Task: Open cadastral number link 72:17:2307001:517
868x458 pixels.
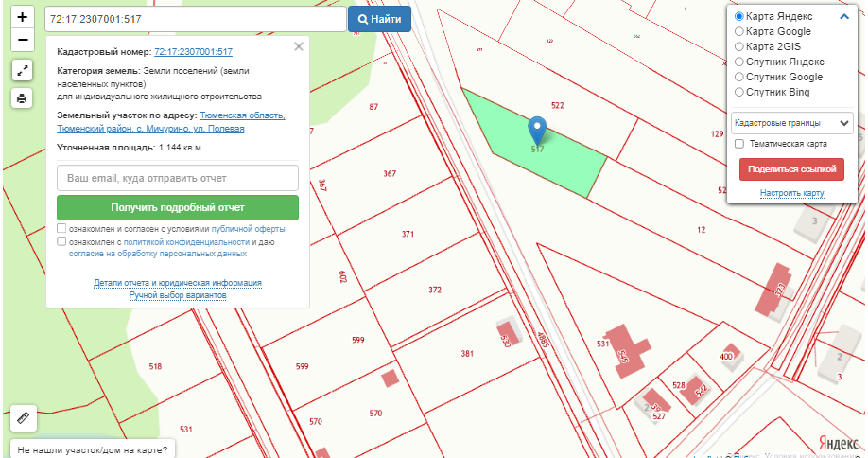Action: (x=193, y=52)
